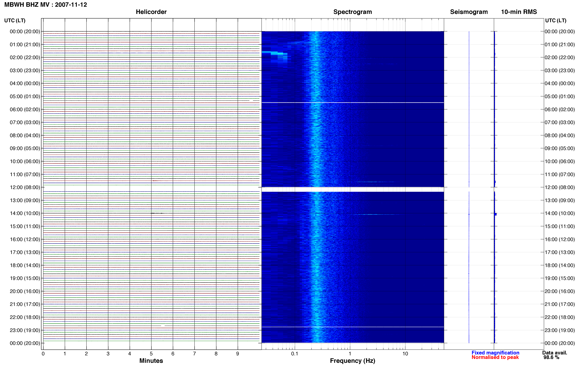The width and height of the screenshot is (588, 368).
Task: Click '17:00 (13:00)' beside the RMS panel
Action: tap(560, 252)
